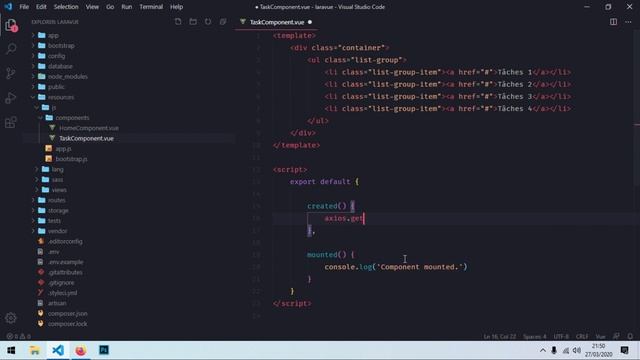Open the Windows action center
Screen dimensions: 640x360
[624, 350]
